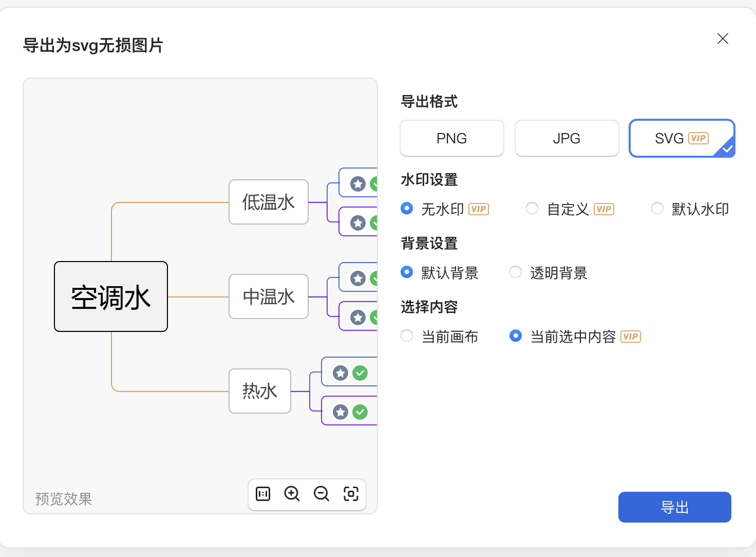Zoom out of the preview
756x557 pixels.
[x=322, y=494]
